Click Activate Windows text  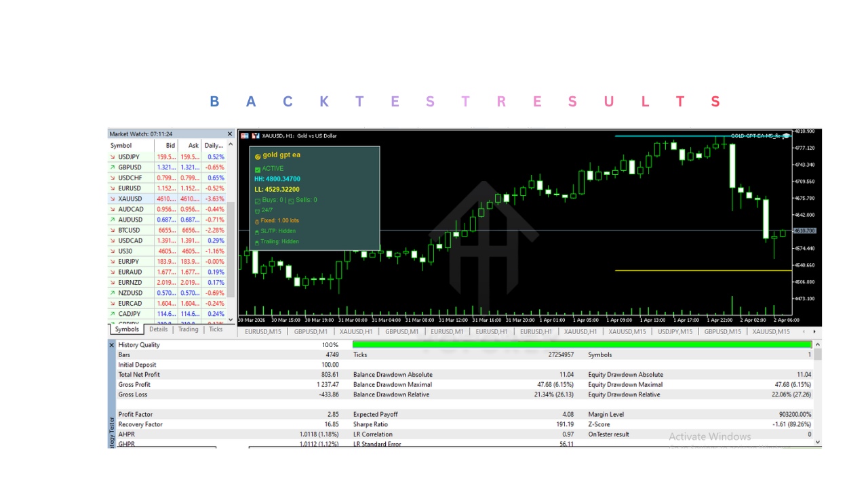click(709, 436)
